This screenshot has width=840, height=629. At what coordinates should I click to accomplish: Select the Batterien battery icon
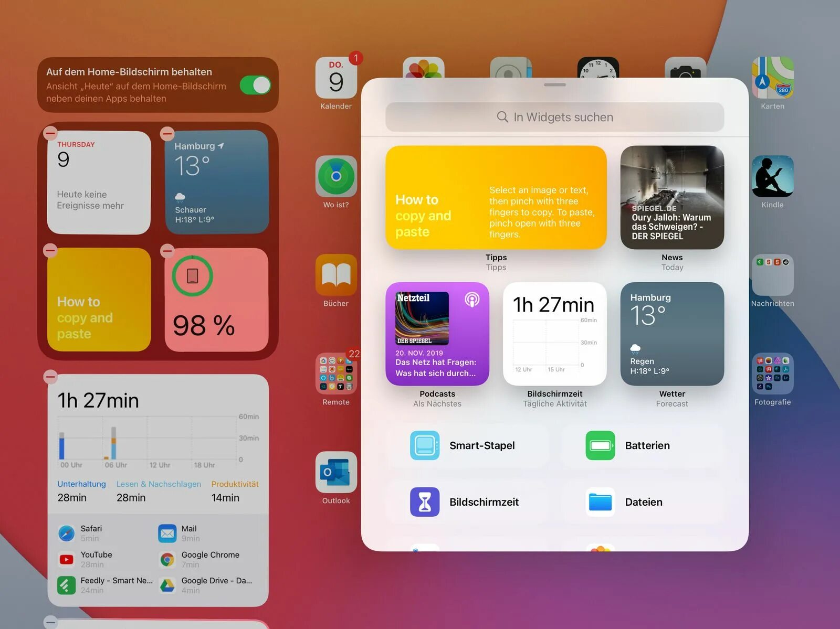(x=600, y=445)
